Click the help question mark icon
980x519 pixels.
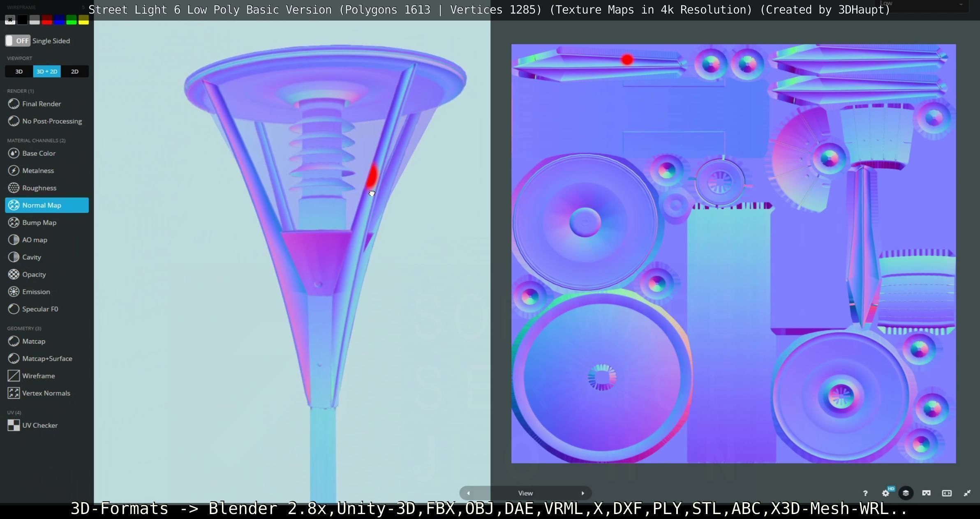pyautogui.click(x=865, y=493)
